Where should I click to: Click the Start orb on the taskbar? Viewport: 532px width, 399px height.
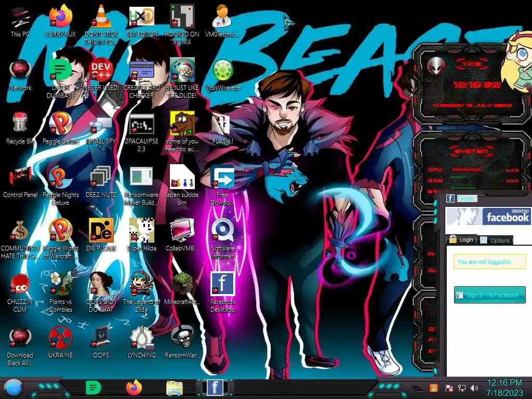pos(14,388)
